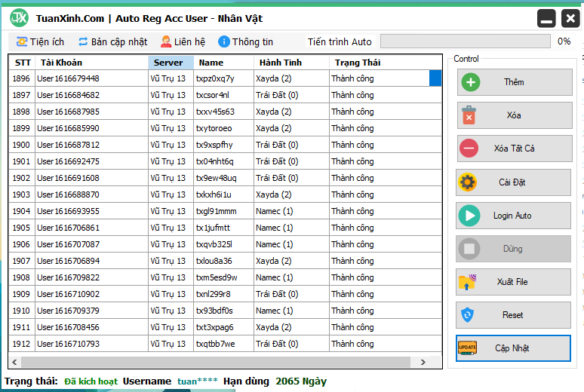Image resolution: width=584 pixels, height=392 pixels.
Task: Click the blue vertical scrollbar thumb
Action: [435, 78]
